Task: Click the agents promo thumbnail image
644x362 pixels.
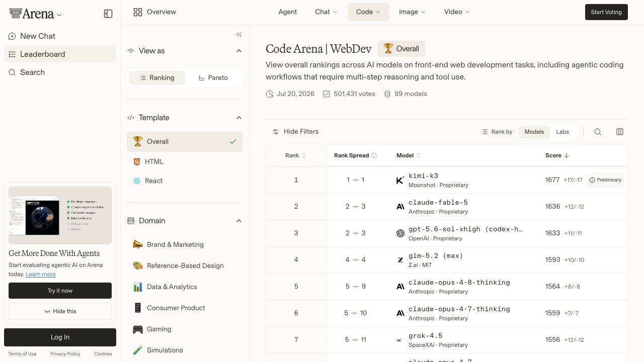Action: 60,216
